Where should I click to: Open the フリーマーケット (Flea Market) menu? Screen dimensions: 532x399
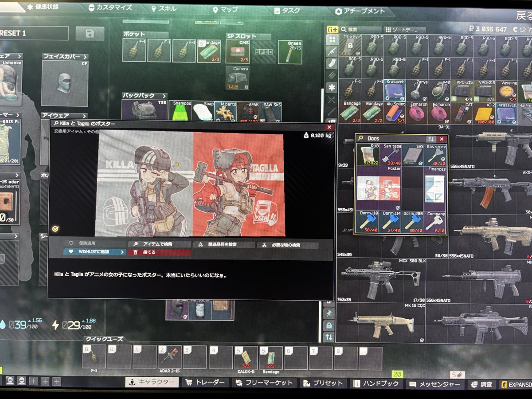point(265,383)
